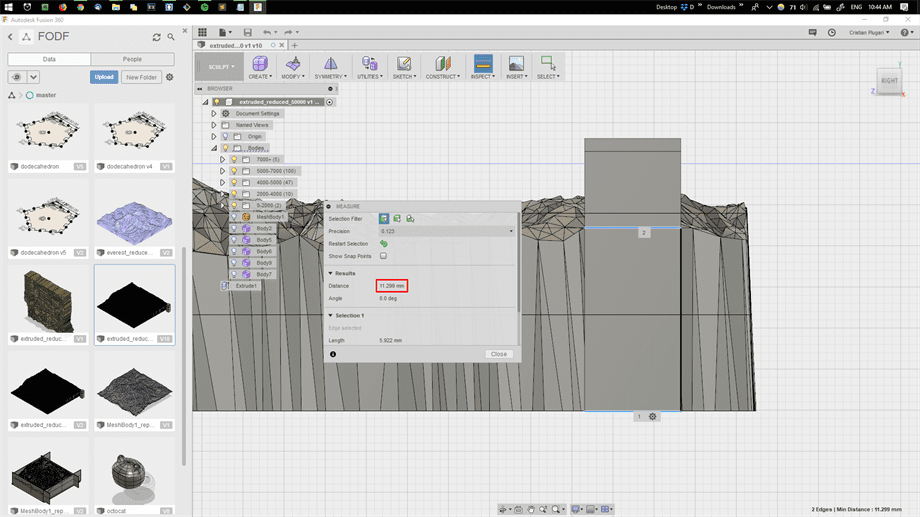The height and width of the screenshot is (517, 920).
Task: Redo the last action
Action: (288, 32)
